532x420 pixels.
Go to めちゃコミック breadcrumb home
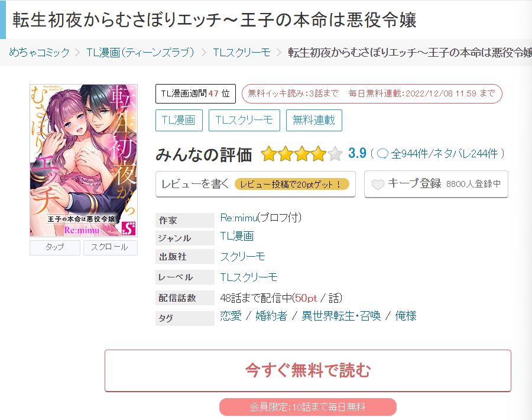(x=40, y=52)
